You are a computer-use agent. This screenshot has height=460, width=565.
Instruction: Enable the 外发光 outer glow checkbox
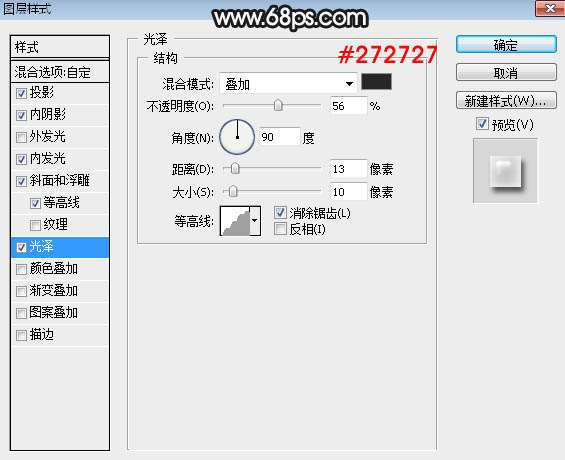point(21,137)
